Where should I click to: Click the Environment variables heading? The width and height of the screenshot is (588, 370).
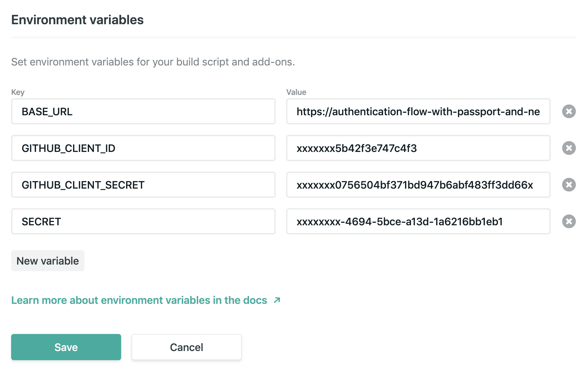click(x=77, y=20)
